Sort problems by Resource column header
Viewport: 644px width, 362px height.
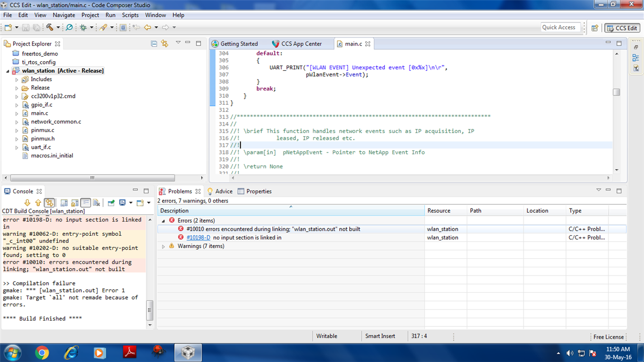pos(445,211)
